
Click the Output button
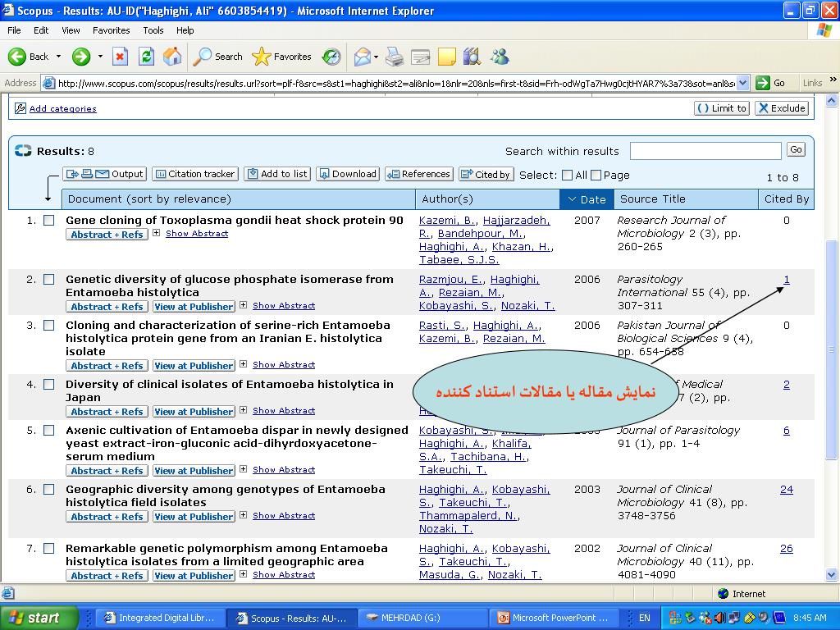pos(104,174)
